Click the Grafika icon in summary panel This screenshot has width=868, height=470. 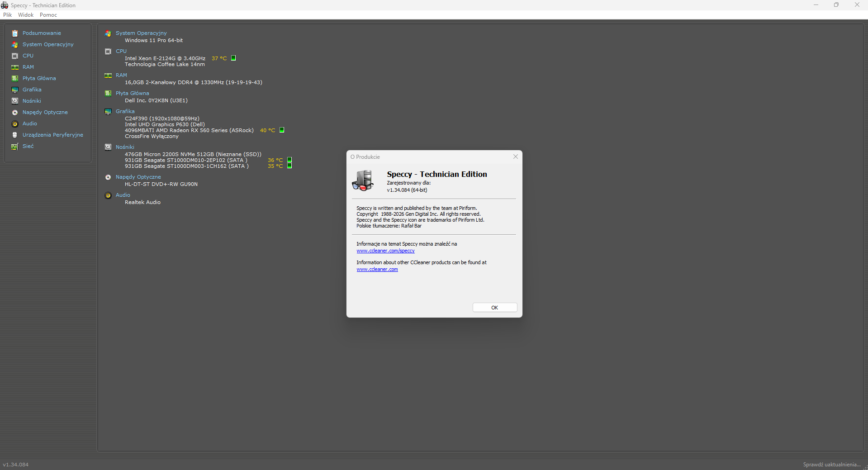[x=108, y=111]
